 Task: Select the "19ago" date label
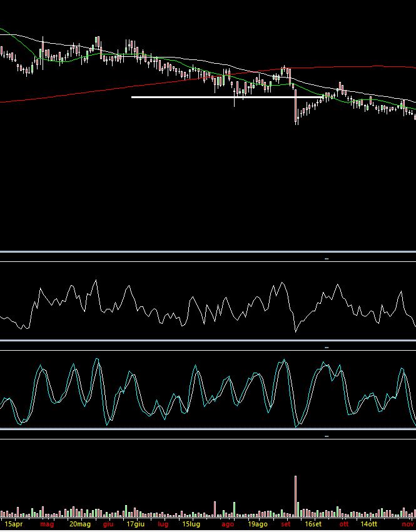coord(257,524)
